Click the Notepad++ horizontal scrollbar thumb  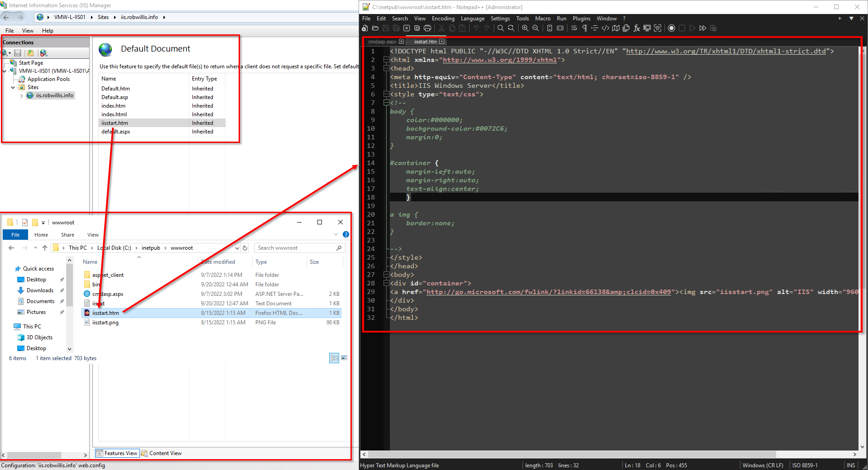point(572,454)
